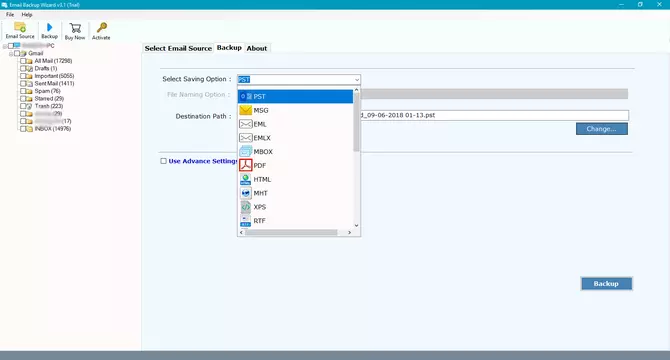Open the File menu
Image resolution: width=670 pixels, height=360 pixels.
[10, 15]
